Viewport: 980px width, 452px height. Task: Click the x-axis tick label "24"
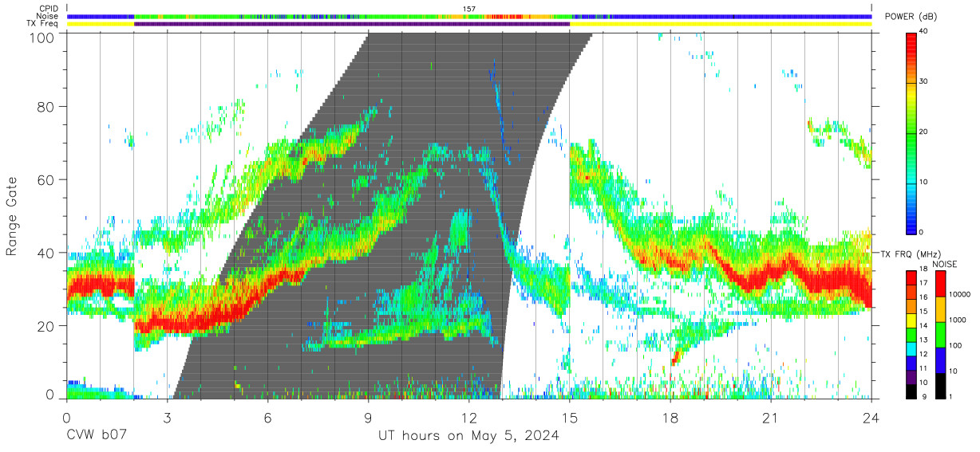click(871, 418)
